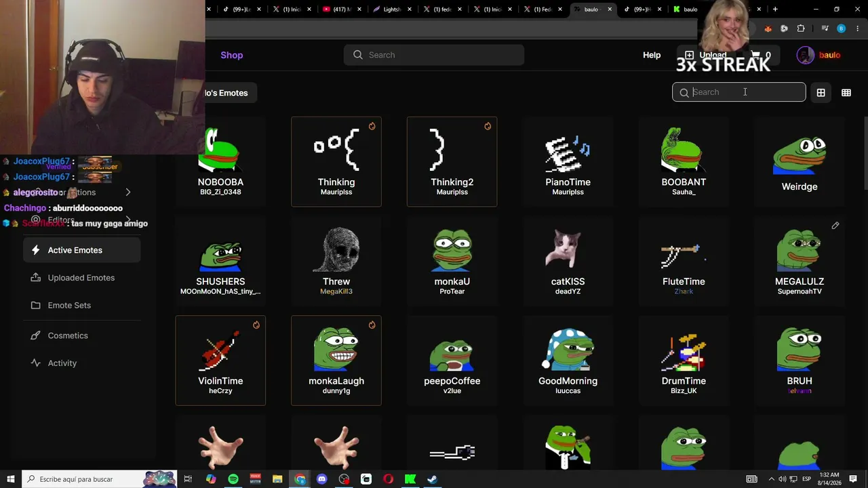This screenshot has width=868, height=488.
Task: Open the Active Emotes section
Action: click(82, 250)
